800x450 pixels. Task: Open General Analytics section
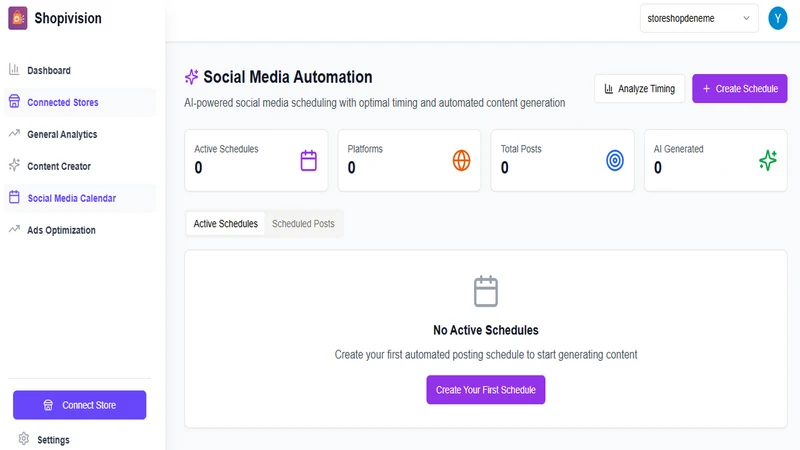(x=80, y=134)
